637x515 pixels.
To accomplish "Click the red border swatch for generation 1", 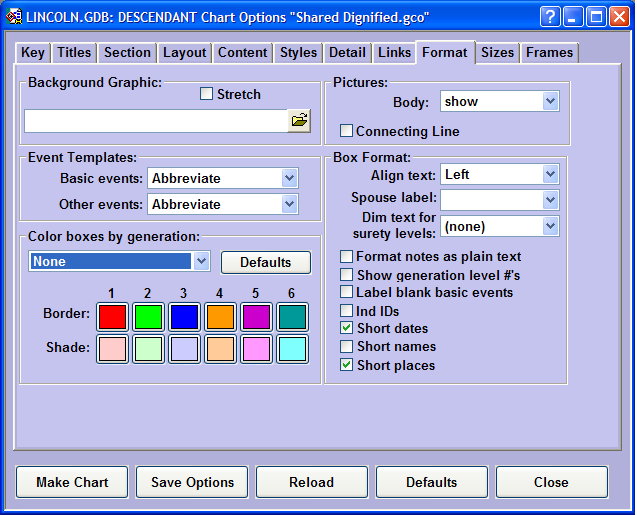I will [x=112, y=317].
